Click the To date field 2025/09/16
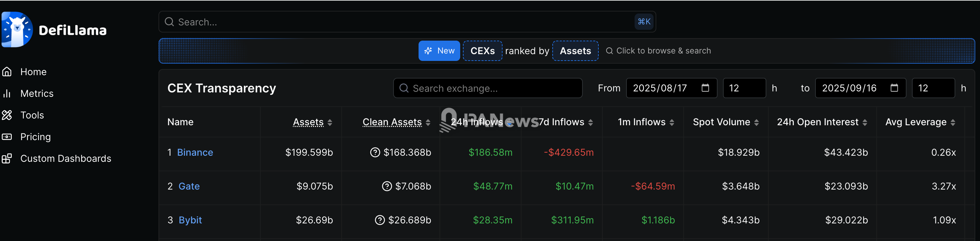 (860, 88)
